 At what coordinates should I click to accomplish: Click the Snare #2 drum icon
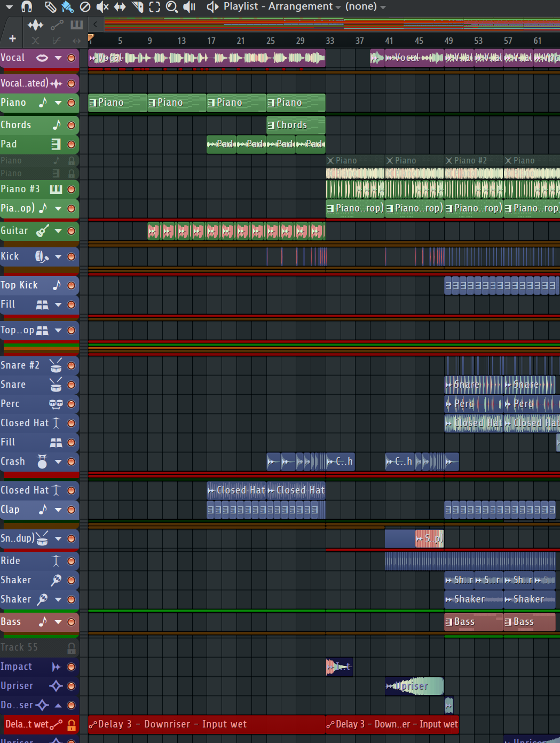click(x=56, y=365)
